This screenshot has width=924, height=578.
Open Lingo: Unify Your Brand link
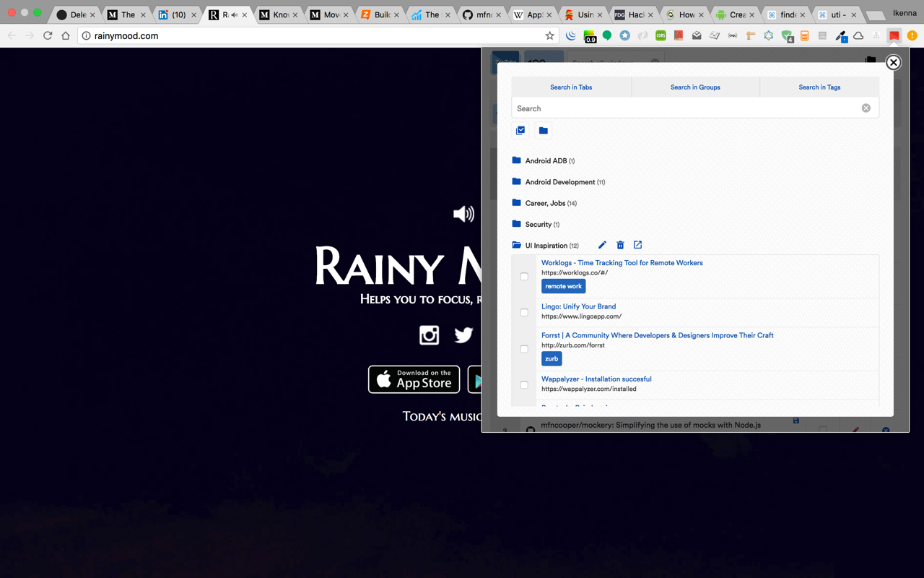point(578,306)
